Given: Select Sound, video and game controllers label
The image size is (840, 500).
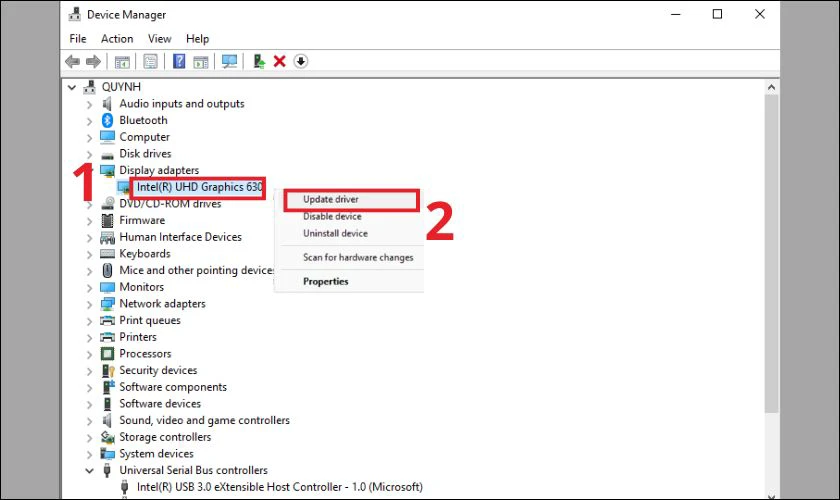Looking at the screenshot, I should click(204, 420).
